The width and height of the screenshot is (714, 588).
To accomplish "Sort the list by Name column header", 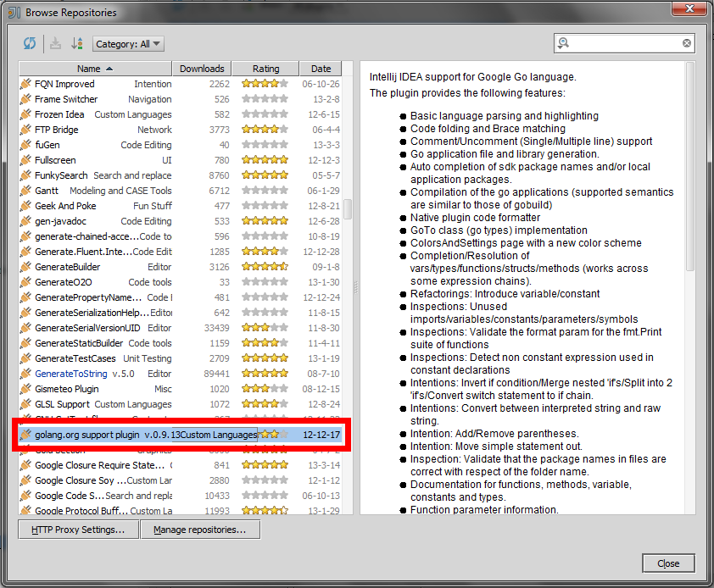I will point(95,69).
